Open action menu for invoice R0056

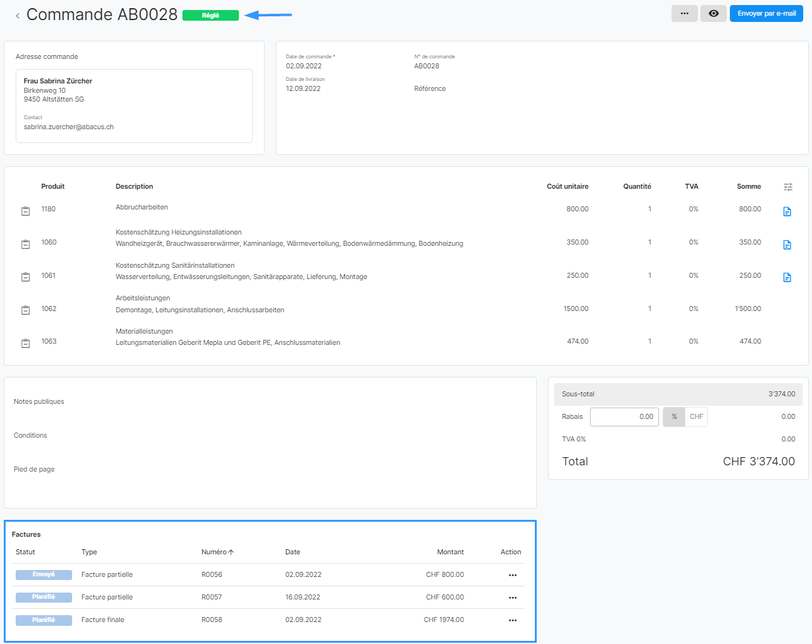tap(512, 575)
